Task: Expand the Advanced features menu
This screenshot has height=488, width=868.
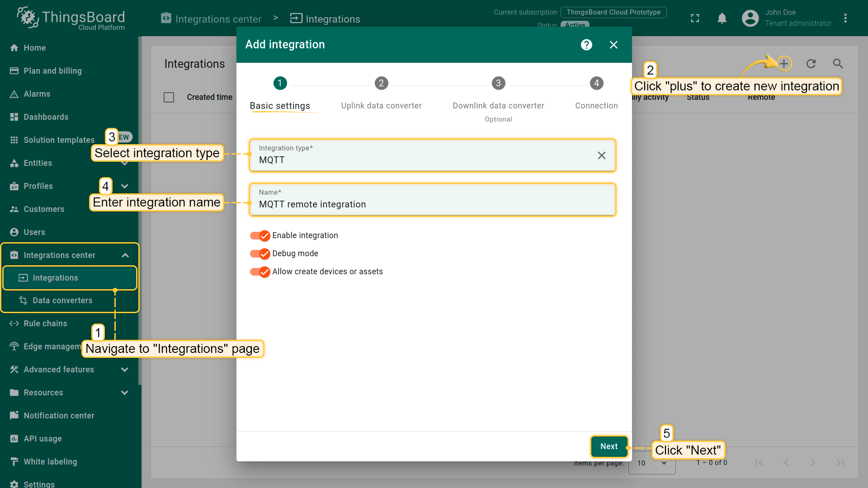Action: click(125, 370)
